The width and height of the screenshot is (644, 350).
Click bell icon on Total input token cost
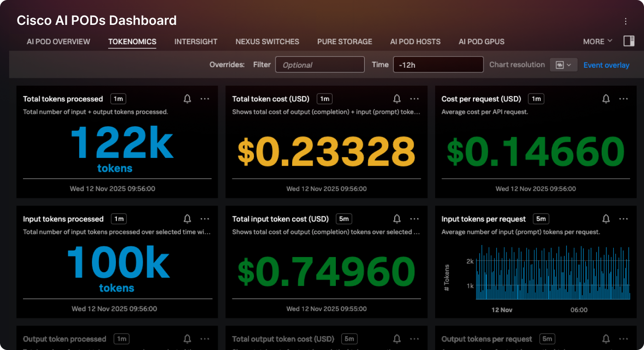pos(397,219)
